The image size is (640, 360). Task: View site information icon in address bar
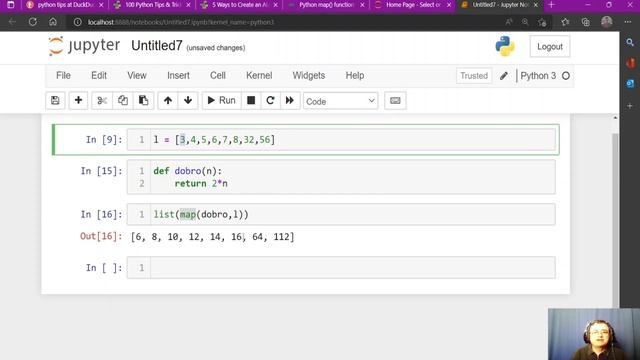click(x=78, y=22)
